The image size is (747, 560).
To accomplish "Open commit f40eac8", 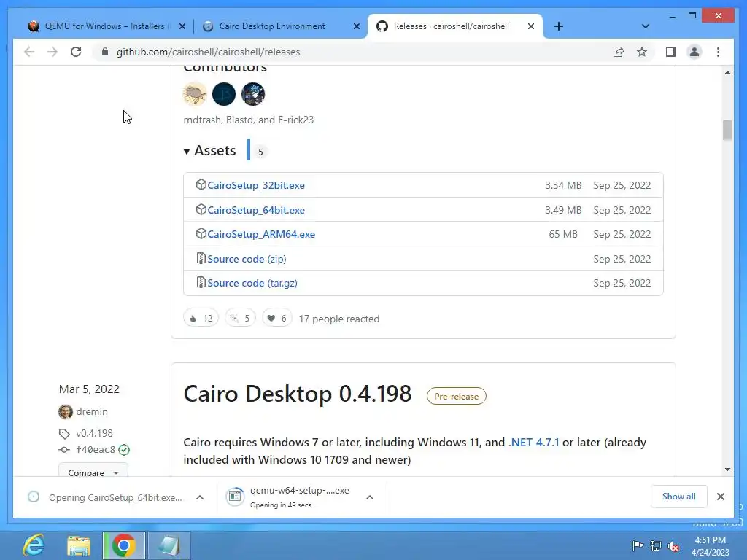I will tap(96, 449).
